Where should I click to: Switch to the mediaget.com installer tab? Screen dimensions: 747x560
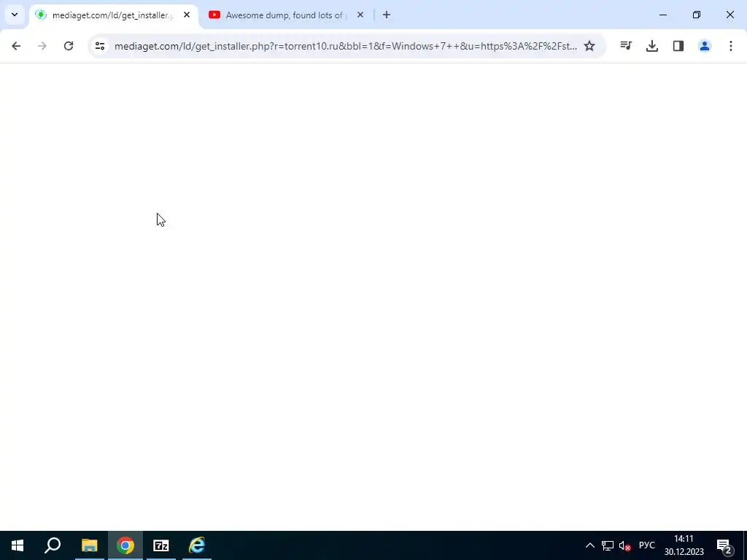click(x=115, y=15)
